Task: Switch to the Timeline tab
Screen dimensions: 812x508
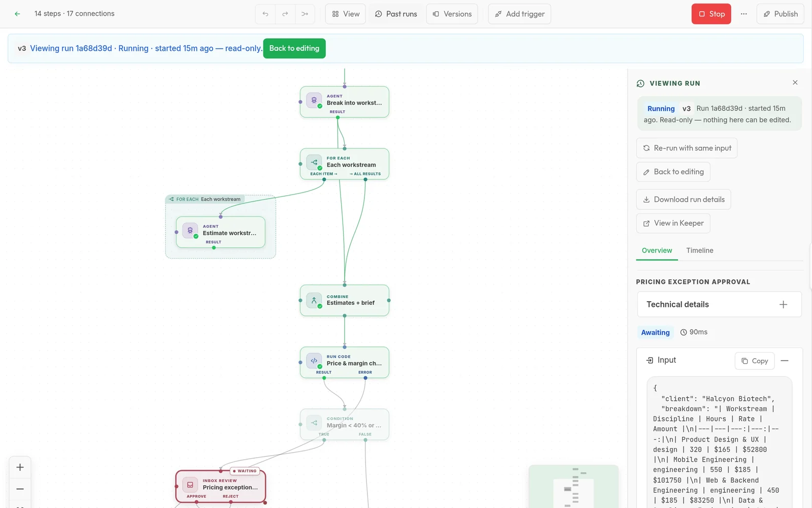Action: point(699,250)
